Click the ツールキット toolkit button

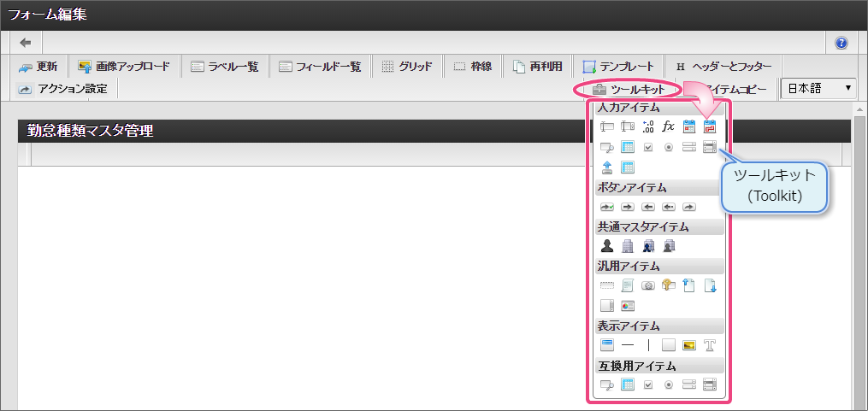[x=628, y=89]
